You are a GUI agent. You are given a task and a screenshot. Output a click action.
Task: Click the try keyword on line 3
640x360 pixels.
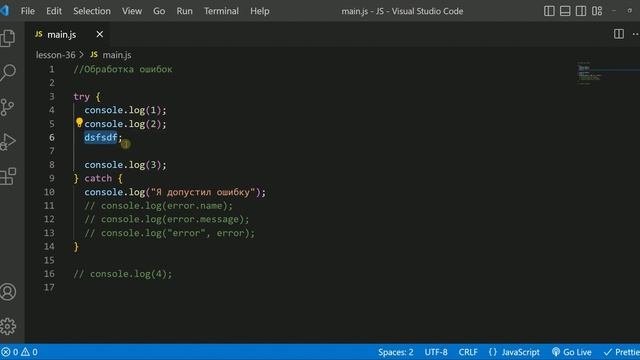click(81, 97)
